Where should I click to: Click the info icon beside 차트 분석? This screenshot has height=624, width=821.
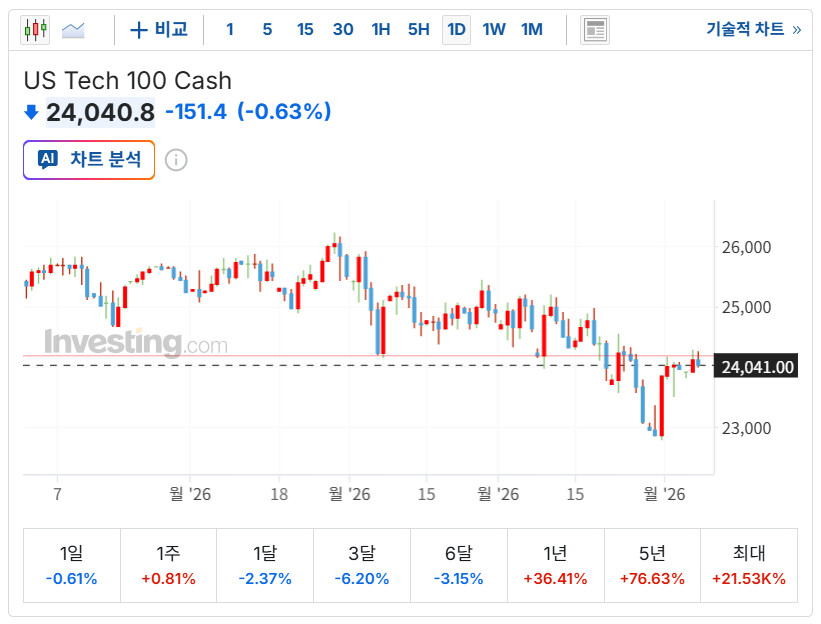pos(176,160)
